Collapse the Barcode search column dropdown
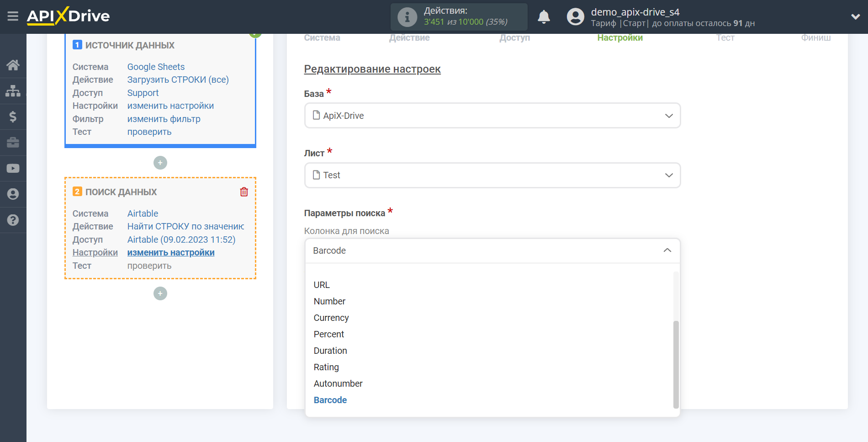This screenshot has width=868, height=442. tap(492, 250)
